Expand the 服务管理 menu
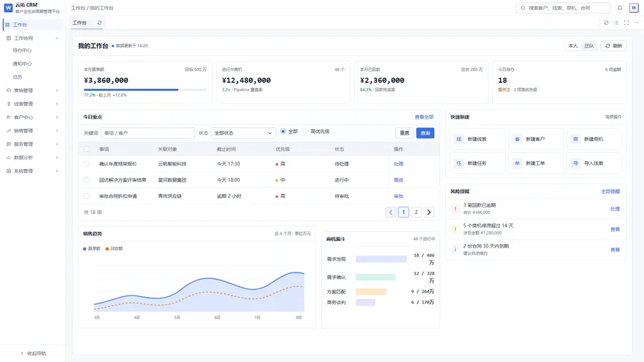The image size is (644, 362). point(57,144)
